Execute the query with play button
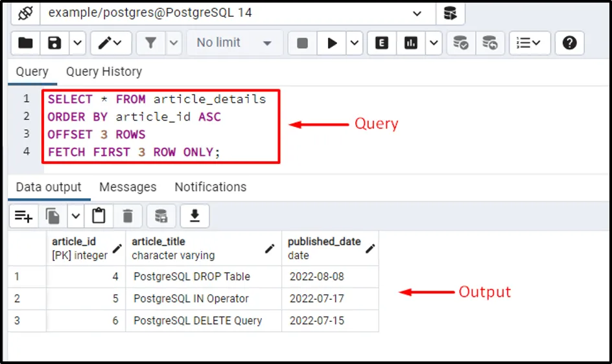 (332, 43)
